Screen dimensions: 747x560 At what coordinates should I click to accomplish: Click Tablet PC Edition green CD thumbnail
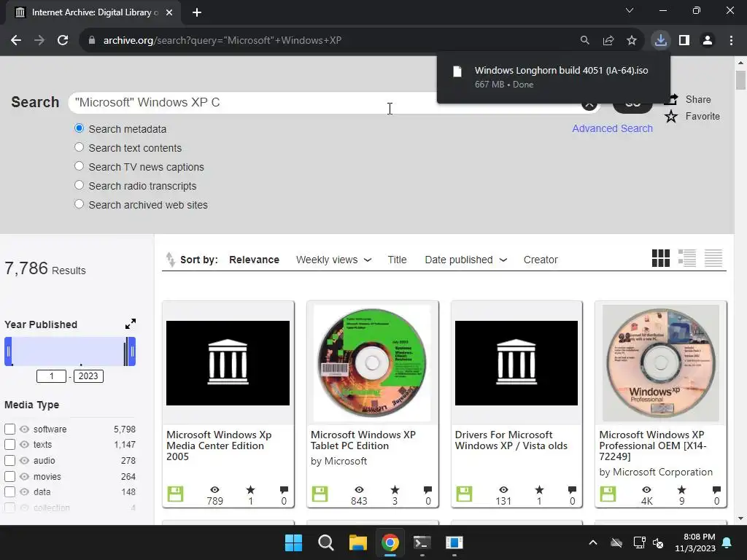click(373, 363)
